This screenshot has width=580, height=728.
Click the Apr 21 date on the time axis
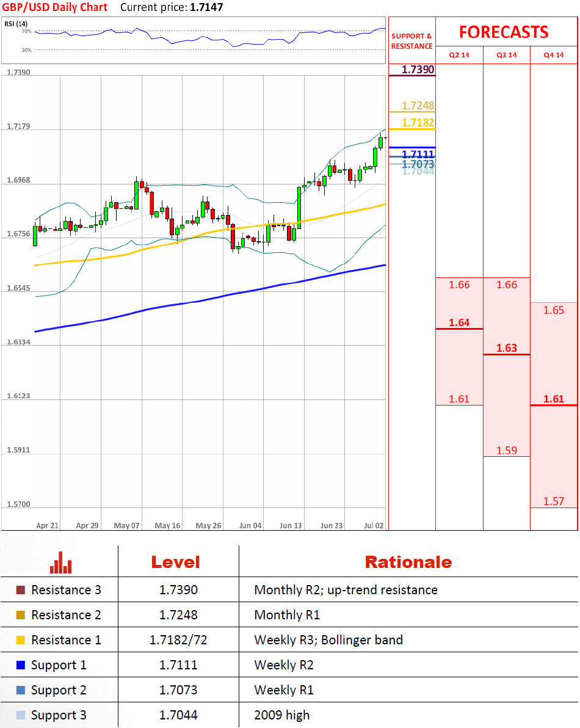click(x=47, y=525)
